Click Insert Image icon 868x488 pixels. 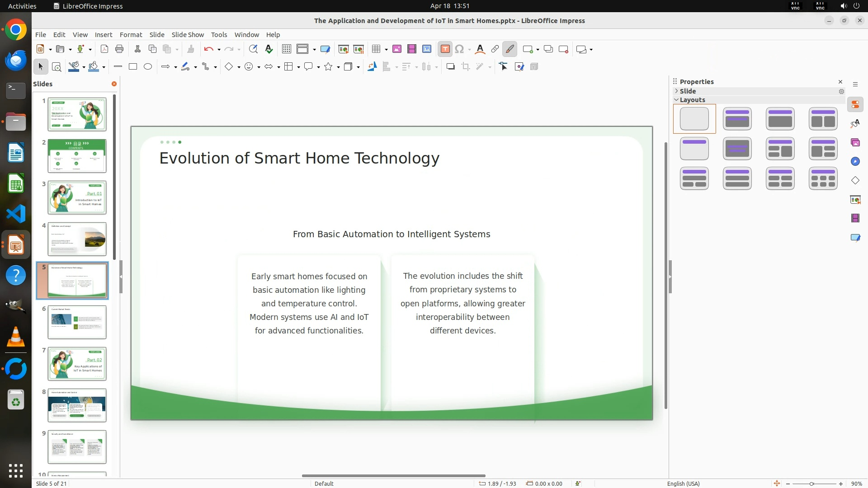397,49
